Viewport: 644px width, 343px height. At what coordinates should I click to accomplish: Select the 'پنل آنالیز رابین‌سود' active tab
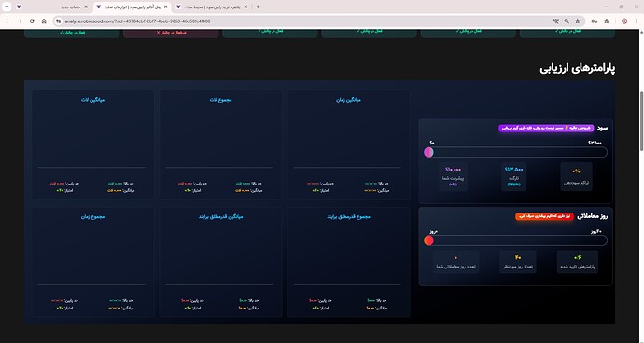[133, 7]
